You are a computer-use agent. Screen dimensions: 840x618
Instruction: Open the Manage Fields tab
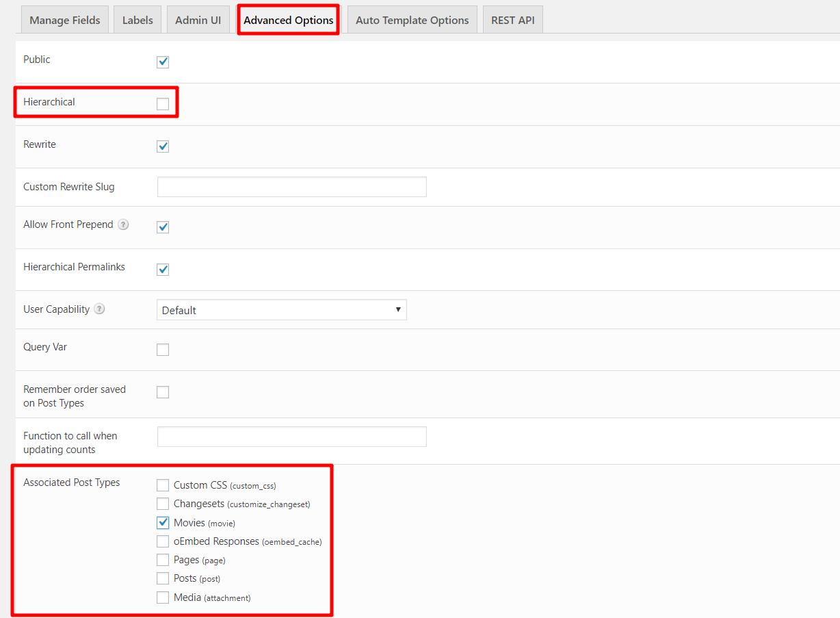pyautogui.click(x=65, y=20)
